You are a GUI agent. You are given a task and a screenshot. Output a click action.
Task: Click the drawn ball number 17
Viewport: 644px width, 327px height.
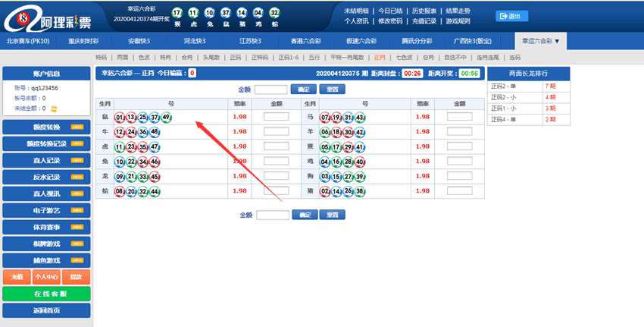click(177, 13)
